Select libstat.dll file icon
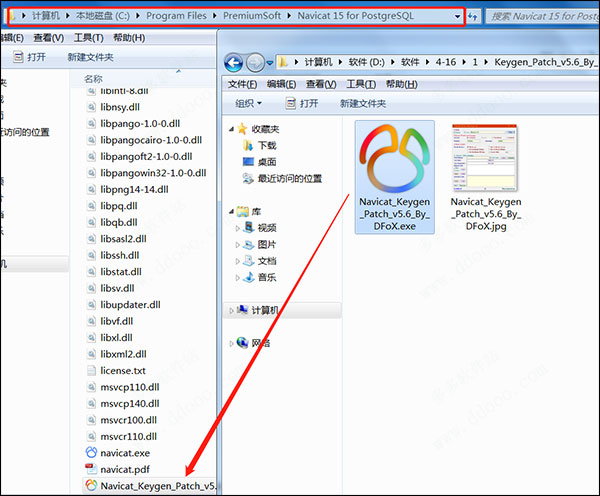600x496 pixels. (x=91, y=272)
